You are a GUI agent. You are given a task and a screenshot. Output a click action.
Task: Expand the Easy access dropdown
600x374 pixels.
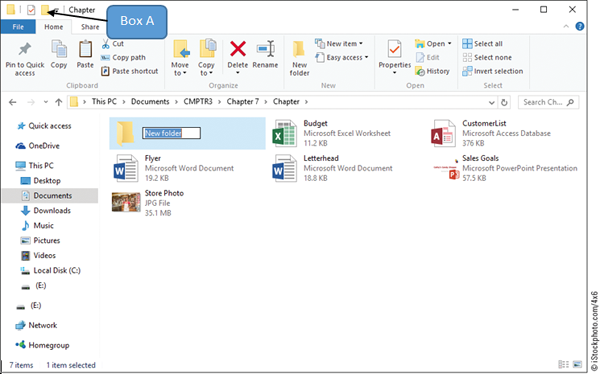tap(342, 57)
